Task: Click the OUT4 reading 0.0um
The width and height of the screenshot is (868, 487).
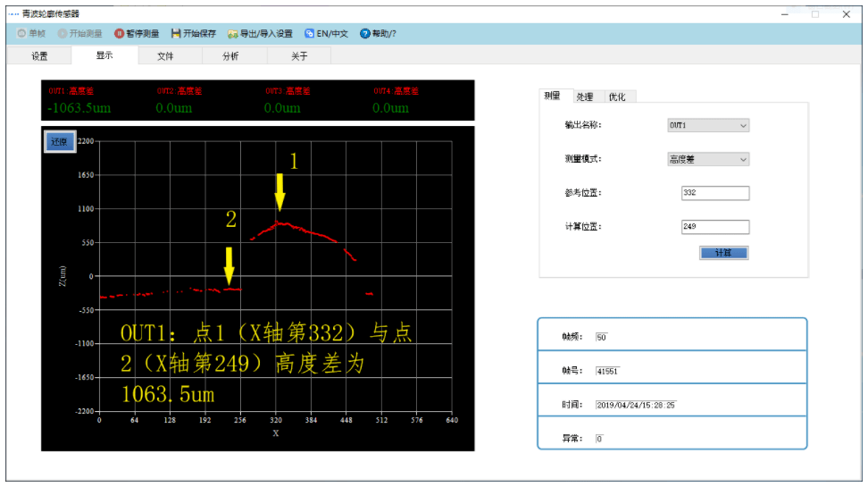Action: 391,108
